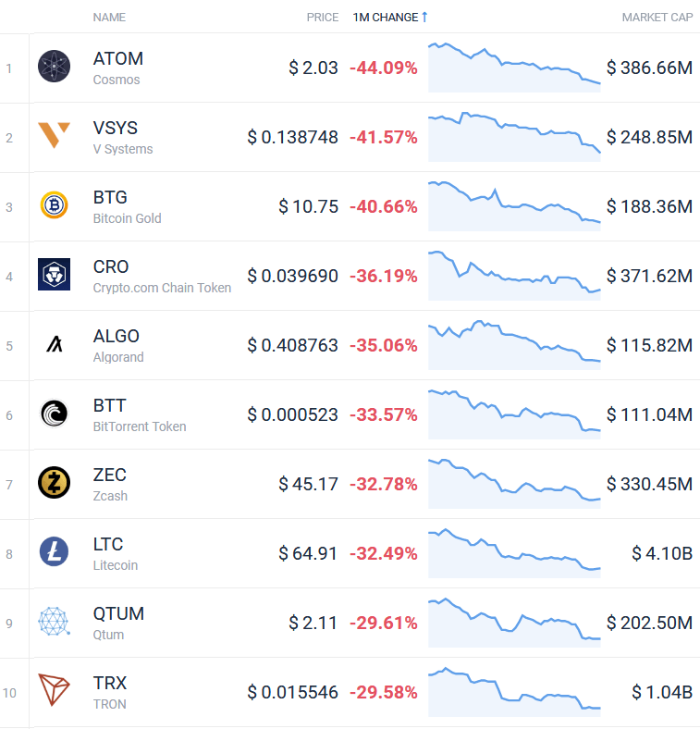Sort by the 1M CHANGE column header
This screenshot has height=729, width=700.
tap(386, 18)
